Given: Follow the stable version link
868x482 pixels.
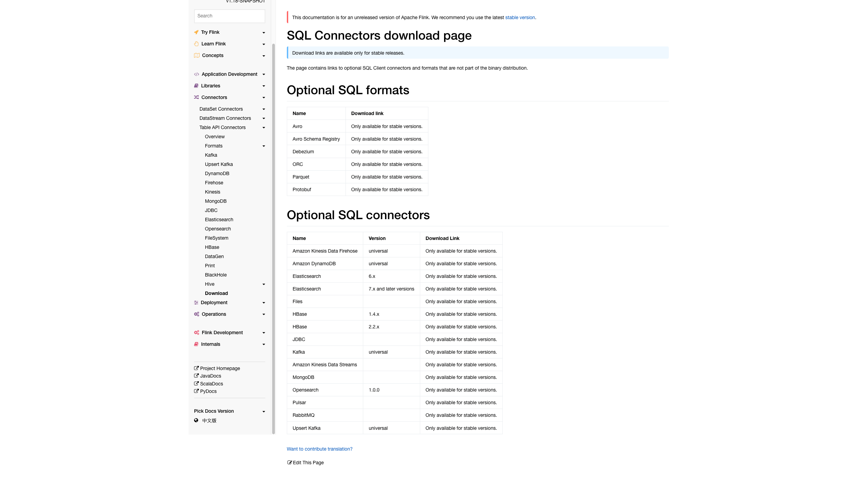Looking at the screenshot, I should point(520,17).
